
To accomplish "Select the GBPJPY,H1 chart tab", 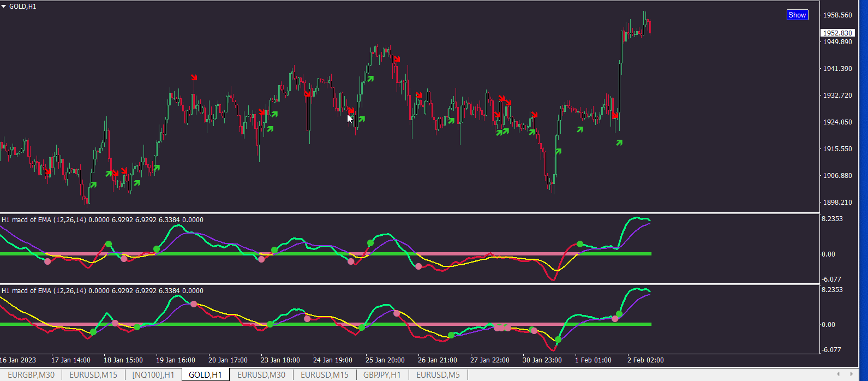I will (x=382, y=375).
